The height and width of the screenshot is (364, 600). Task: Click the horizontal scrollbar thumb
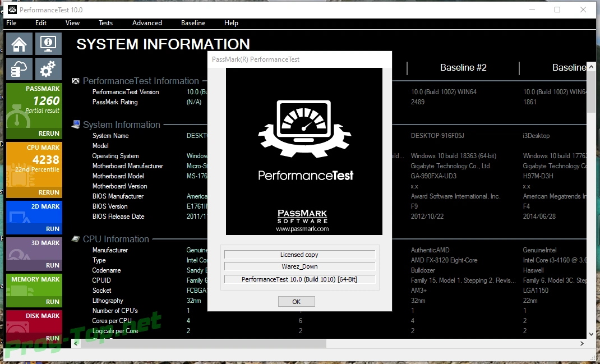pos(204,344)
